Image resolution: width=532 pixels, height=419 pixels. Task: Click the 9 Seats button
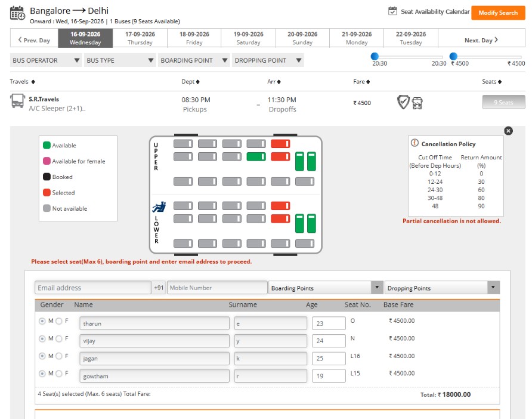(503, 102)
